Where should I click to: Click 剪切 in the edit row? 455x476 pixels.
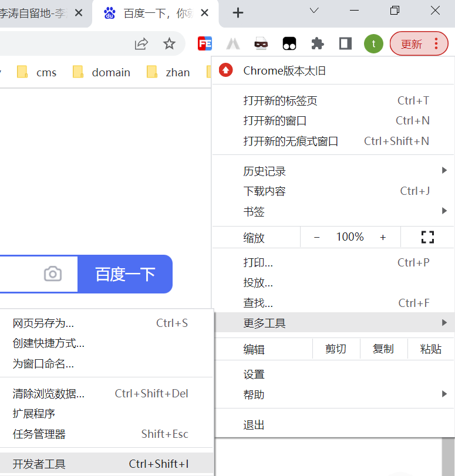pos(336,349)
